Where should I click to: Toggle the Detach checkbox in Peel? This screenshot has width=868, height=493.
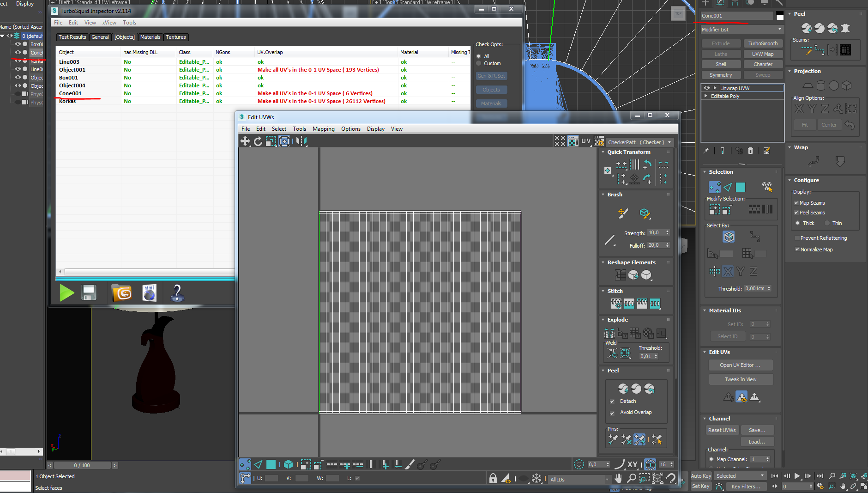612,402
